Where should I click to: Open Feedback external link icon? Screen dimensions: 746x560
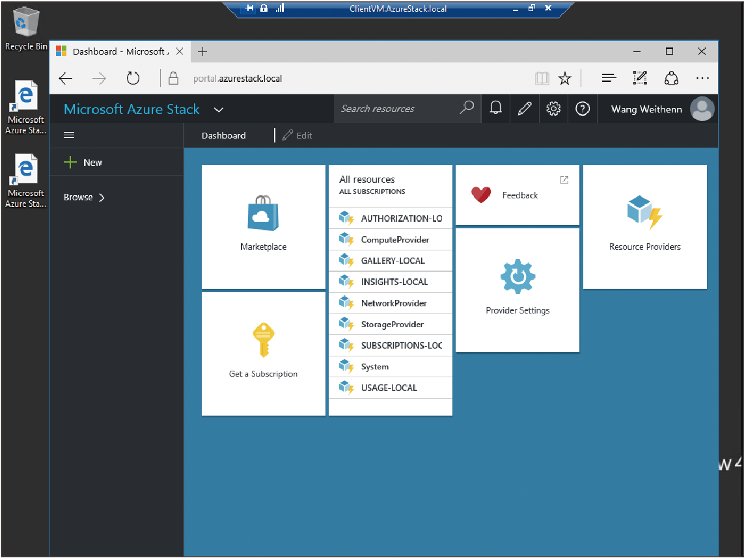[564, 180]
